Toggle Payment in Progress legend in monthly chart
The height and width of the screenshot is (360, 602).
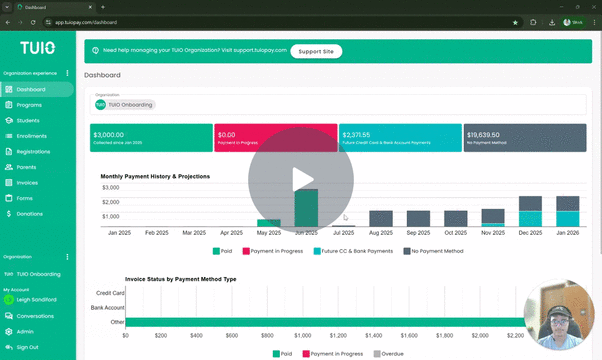[x=273, y=251]
